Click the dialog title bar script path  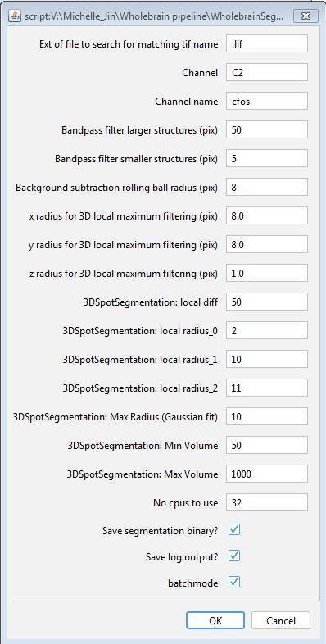[154, 16]
